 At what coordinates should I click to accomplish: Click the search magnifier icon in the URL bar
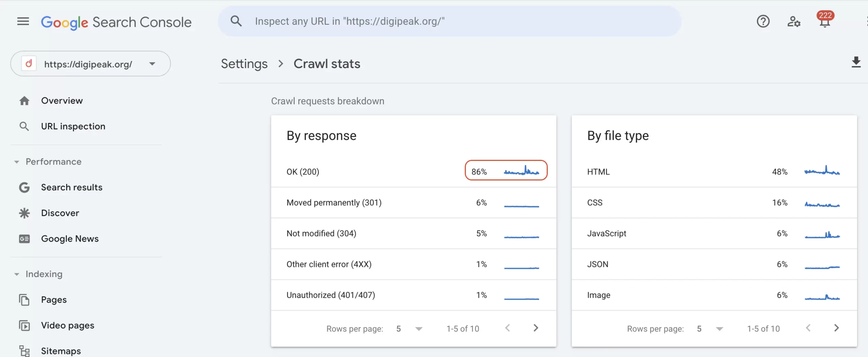(x=236, y=21)
